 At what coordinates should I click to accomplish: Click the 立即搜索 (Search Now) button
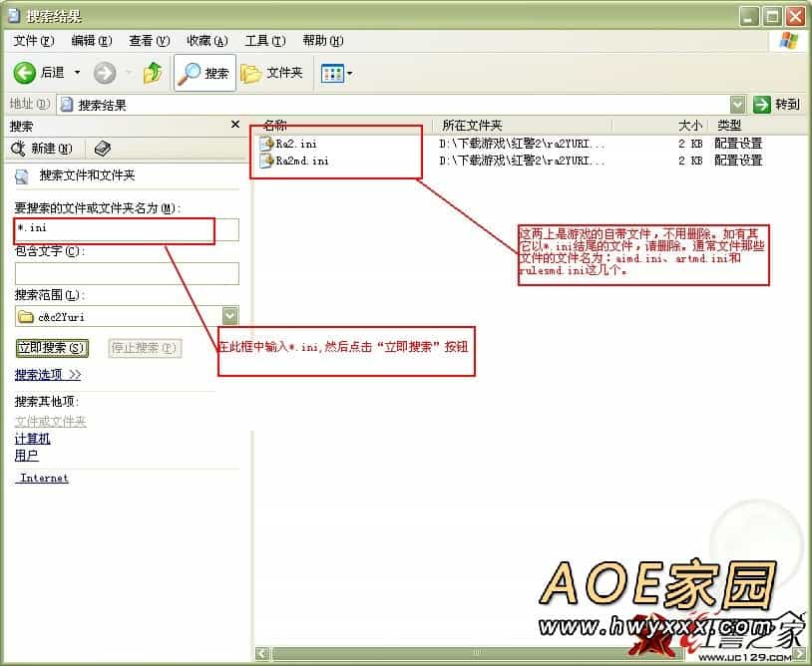52,348
